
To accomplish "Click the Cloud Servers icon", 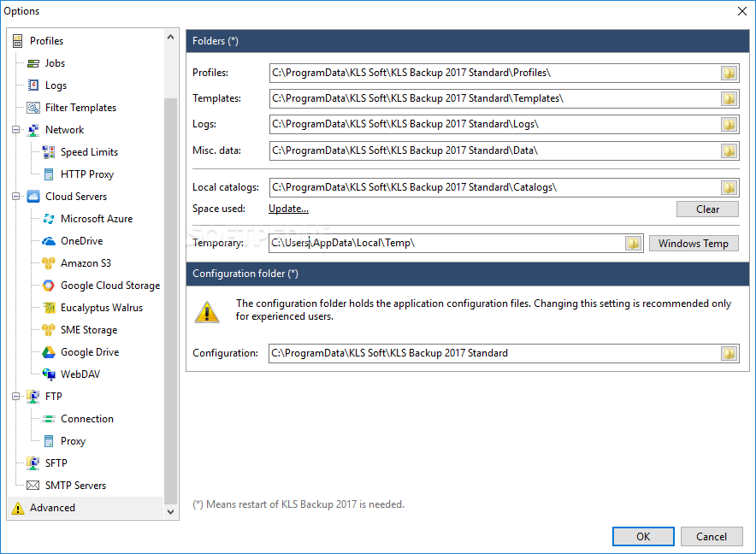I will tap(33, 197).
